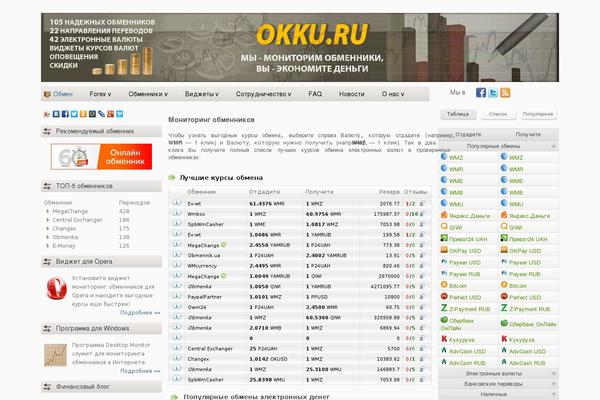Open the FAQ menu item
The height and width of the screenshot is (400, 600).
315,94
